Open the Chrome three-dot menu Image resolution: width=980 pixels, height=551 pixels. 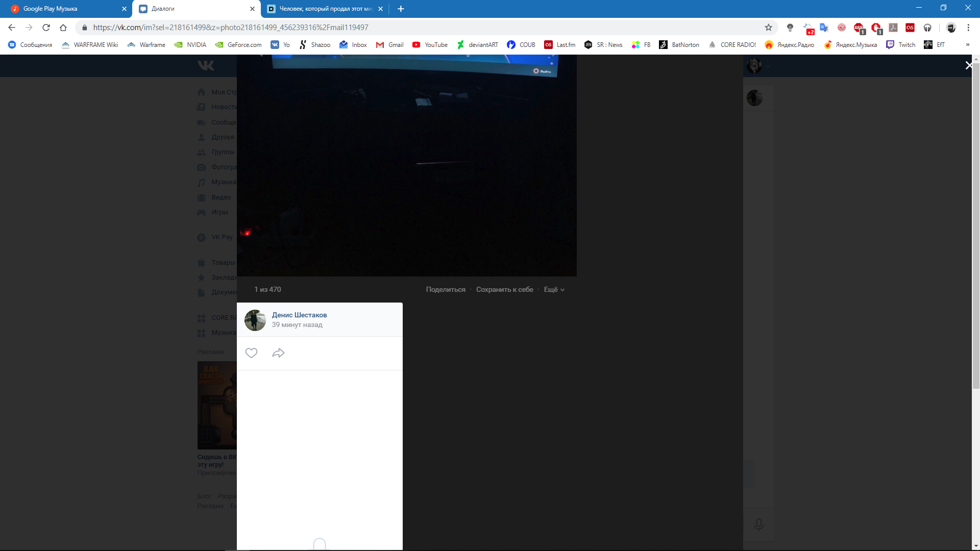point(968,28)
